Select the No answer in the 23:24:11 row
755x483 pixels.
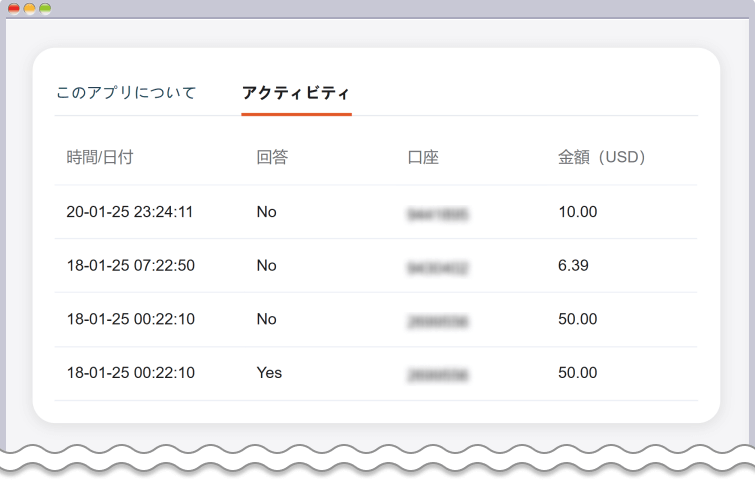coord(266,212)
